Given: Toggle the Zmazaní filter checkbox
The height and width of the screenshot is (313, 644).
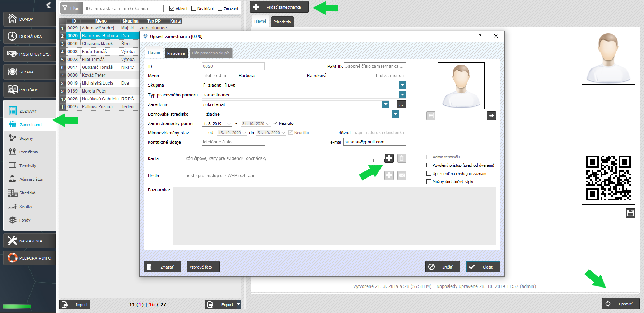Looking at the screenshot, I should click(x=220, y=9).
